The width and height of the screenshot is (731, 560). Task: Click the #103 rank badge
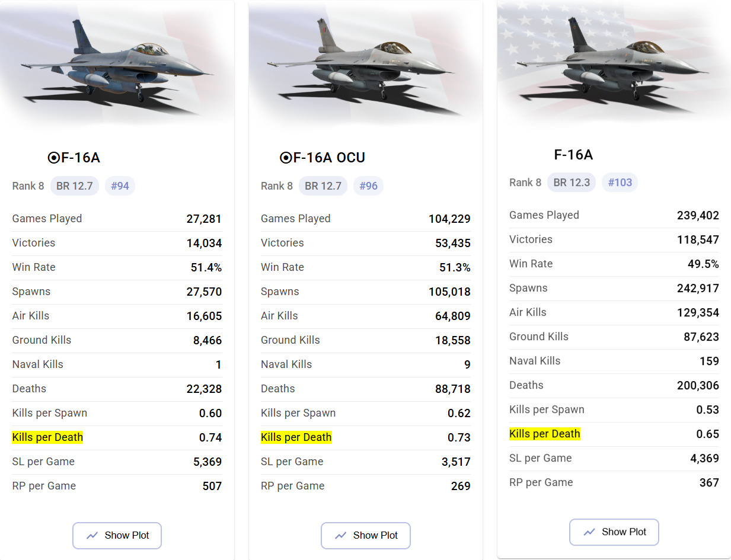click(620, 183)
